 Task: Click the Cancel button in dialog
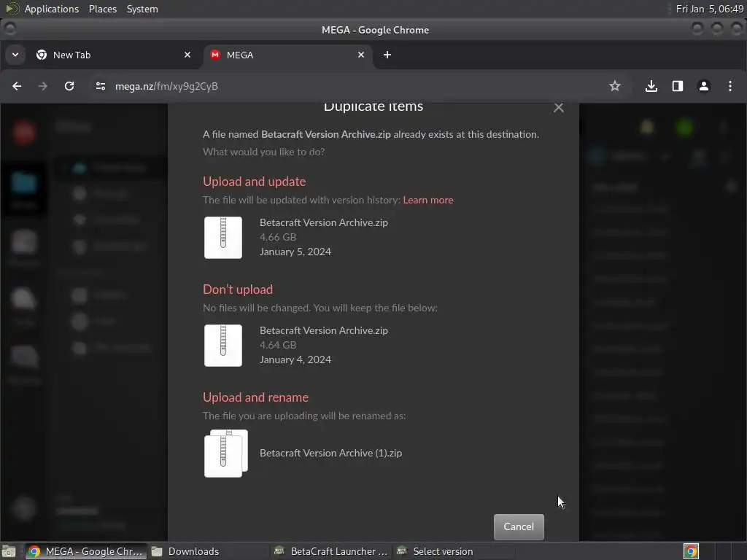pos(519,526)
